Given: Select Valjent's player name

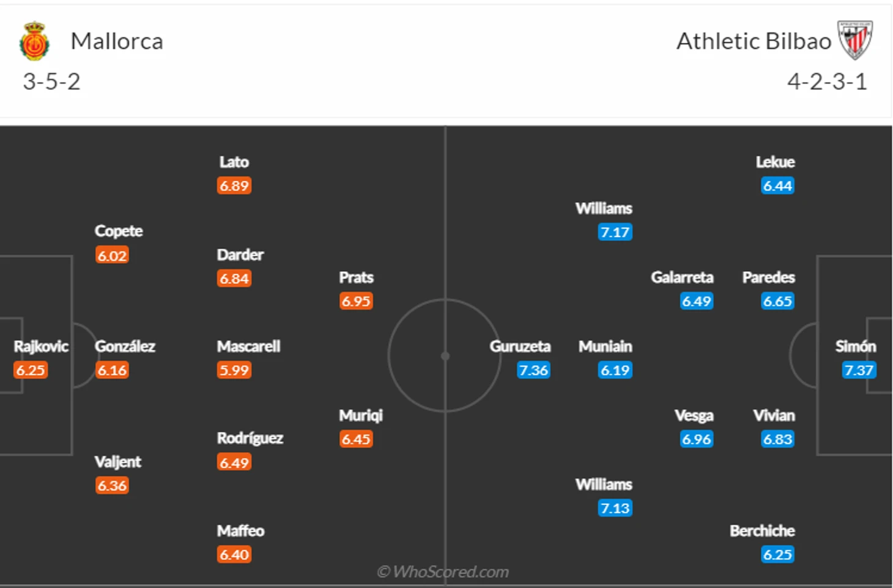Looking at the screenshot, I should (117, 462).
